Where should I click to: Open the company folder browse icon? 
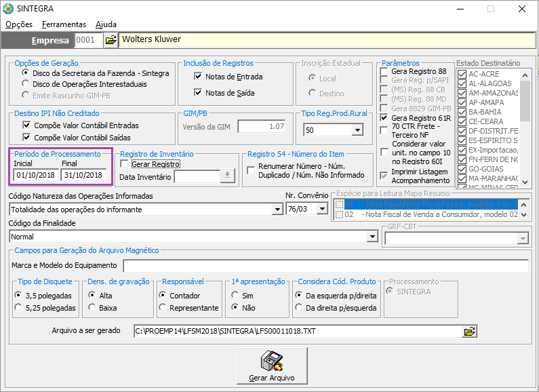pyautogui.click(x=111, y=40)
